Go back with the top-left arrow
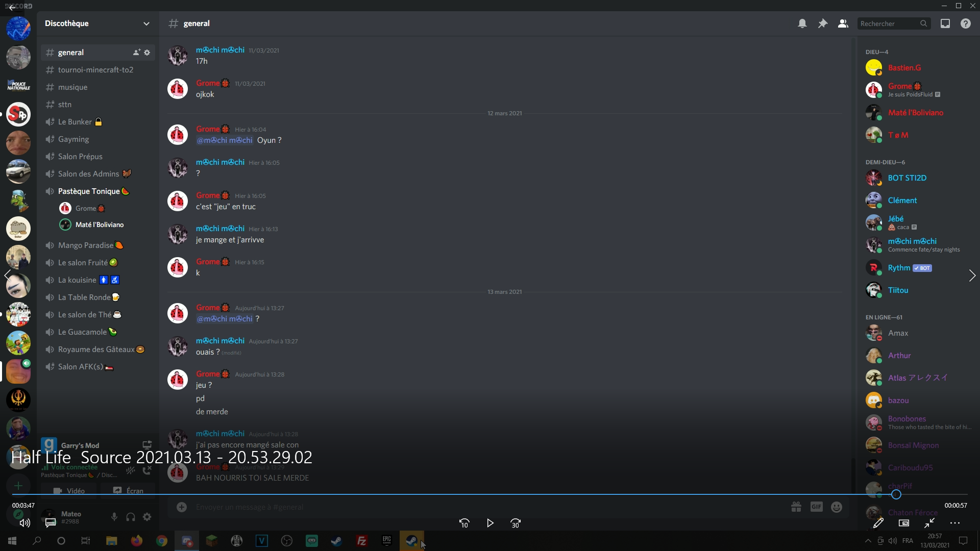980x551 pixels. point(12,8)
